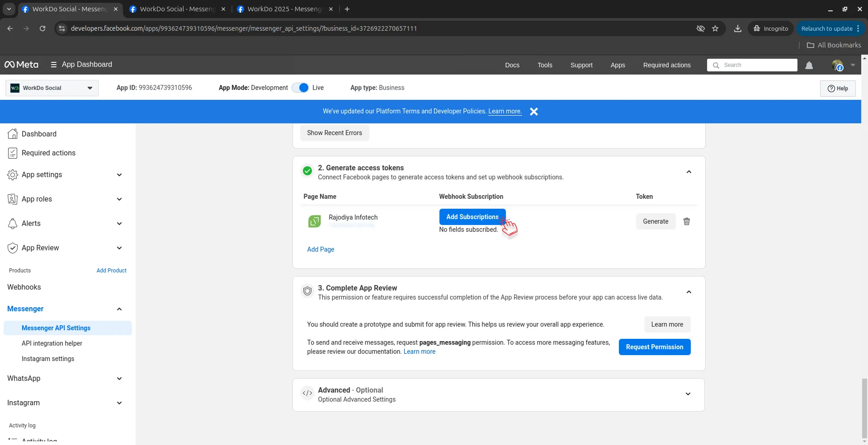
Task: Click the Dashboard home icon in sidebar
Action: point(13,134)
